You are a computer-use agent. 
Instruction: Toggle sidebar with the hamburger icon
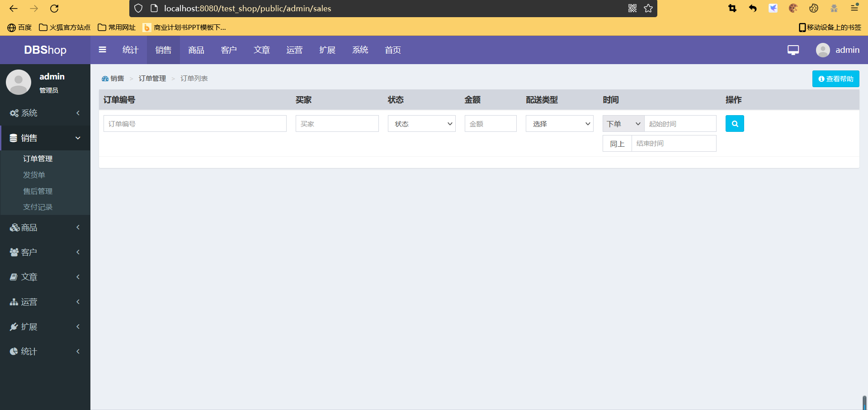pos(103,50)
